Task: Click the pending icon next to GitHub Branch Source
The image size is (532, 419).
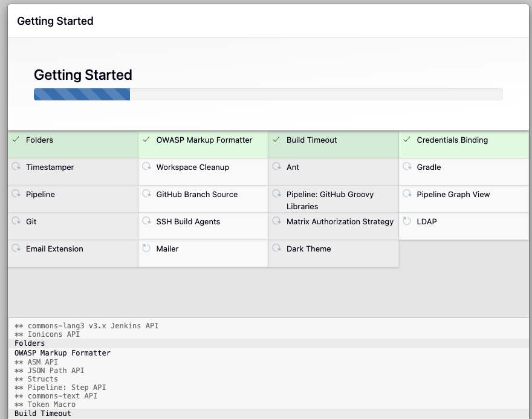Action: pyautogui.click(x=146, y=193)
